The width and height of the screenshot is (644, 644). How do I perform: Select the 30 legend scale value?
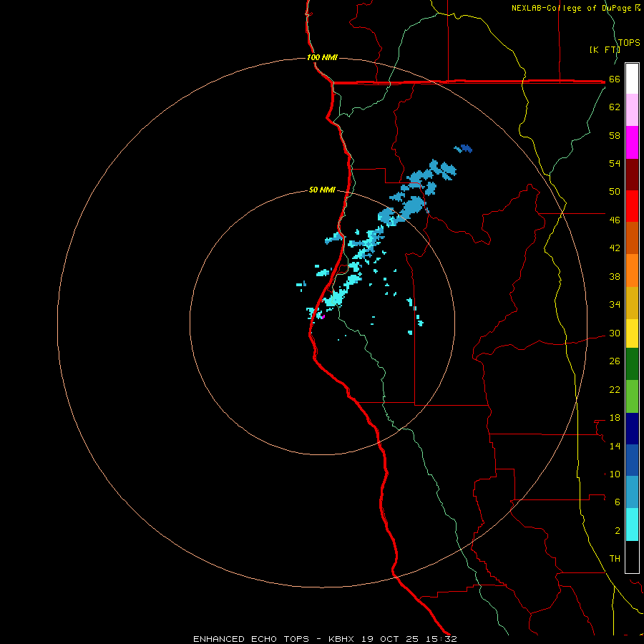[x=615, y=333]
